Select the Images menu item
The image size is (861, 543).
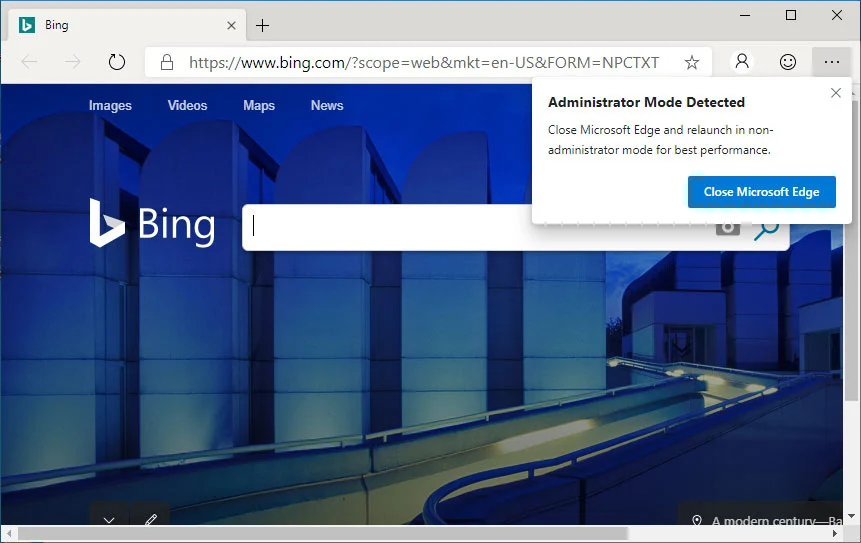(110, 105)
